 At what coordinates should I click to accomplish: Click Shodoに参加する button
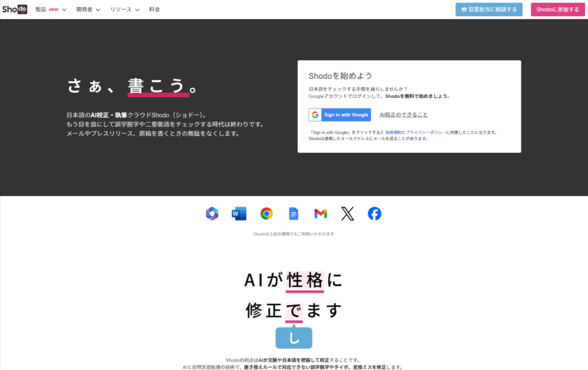coord(558,9)
